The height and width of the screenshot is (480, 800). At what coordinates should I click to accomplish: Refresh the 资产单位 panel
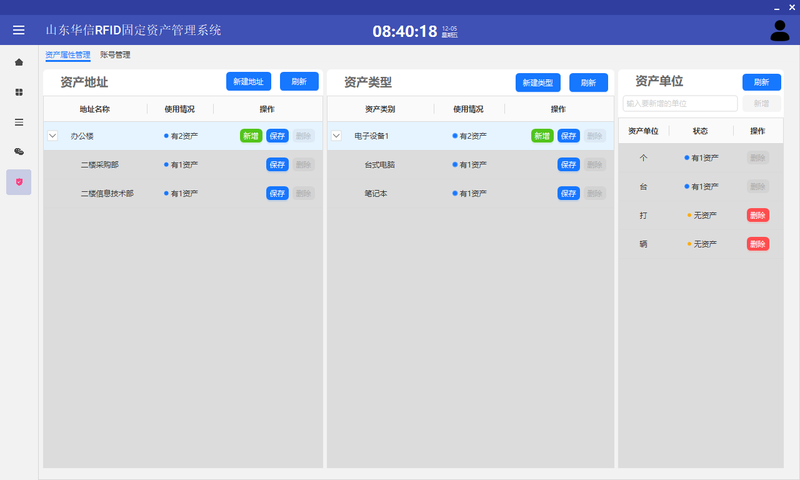click(761, 82)
